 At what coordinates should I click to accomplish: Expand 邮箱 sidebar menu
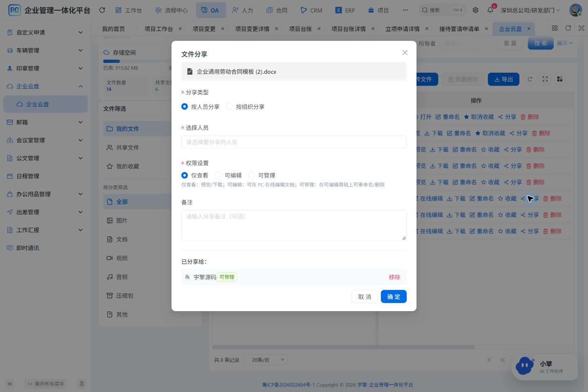click(x=45, y=122)
